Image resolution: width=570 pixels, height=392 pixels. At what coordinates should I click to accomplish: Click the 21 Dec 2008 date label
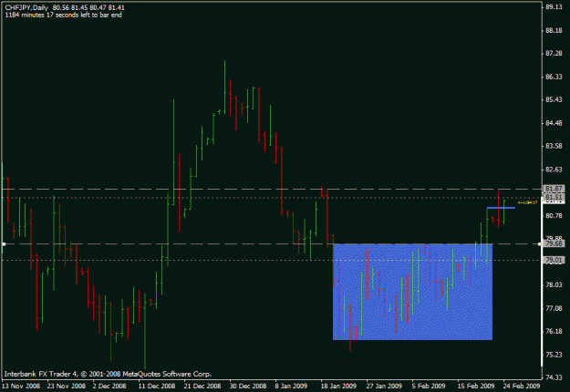202,386
